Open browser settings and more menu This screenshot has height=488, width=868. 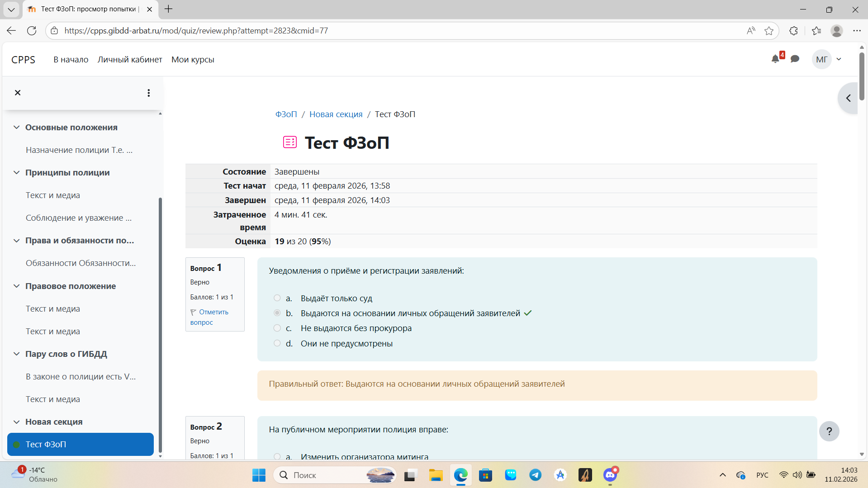point(857,31)
